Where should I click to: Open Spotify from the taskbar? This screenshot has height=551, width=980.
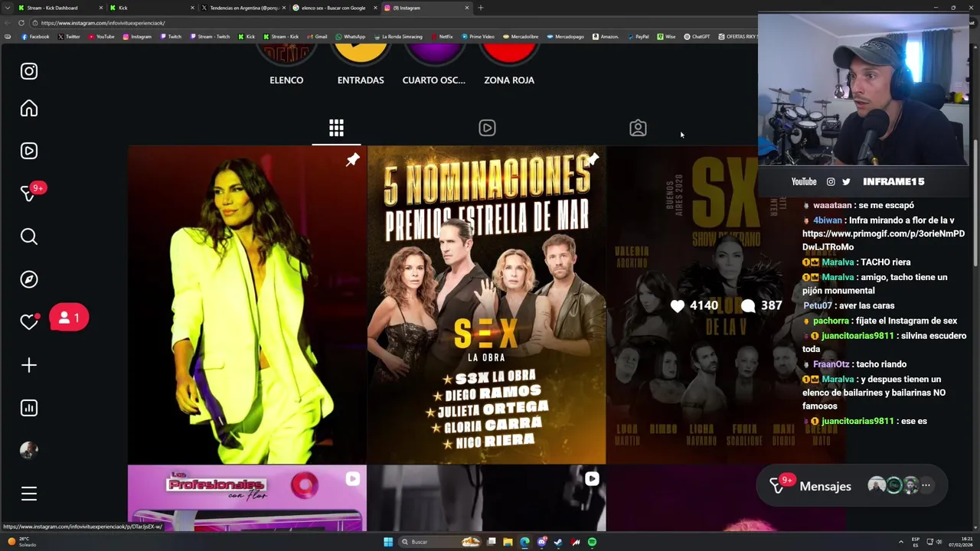point(592,542)
